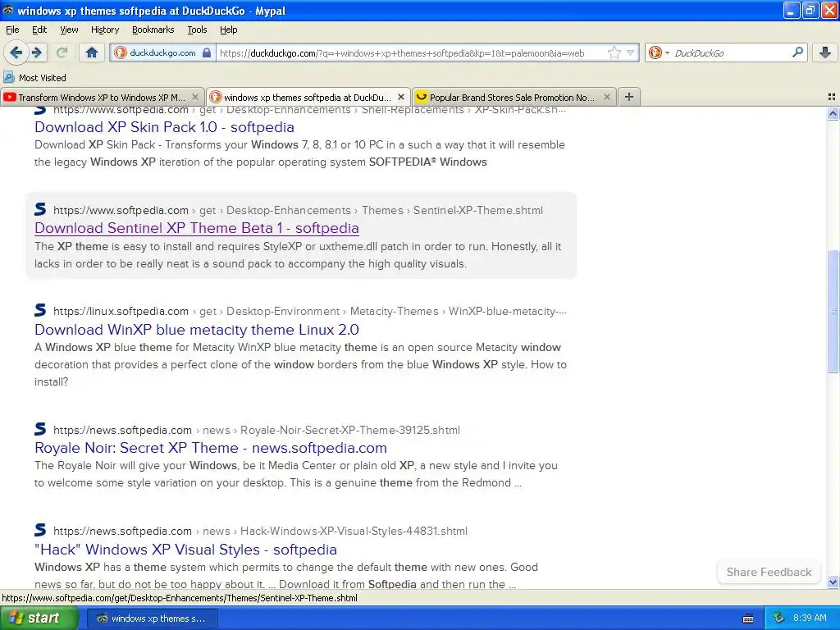This screenshot has height=630, width=840.
Task: Open the History menu
Action: pyautogui.click(x=104, y=30)
